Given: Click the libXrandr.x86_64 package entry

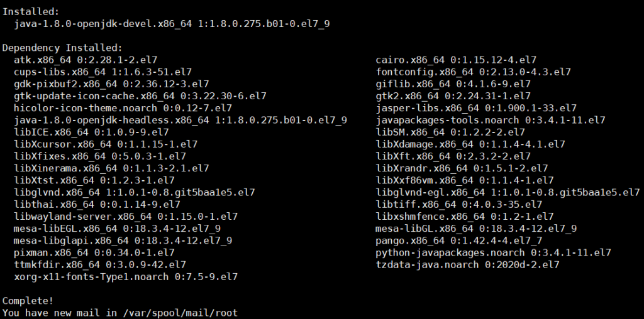Looking at the screenshot, I should click(461, 168).
